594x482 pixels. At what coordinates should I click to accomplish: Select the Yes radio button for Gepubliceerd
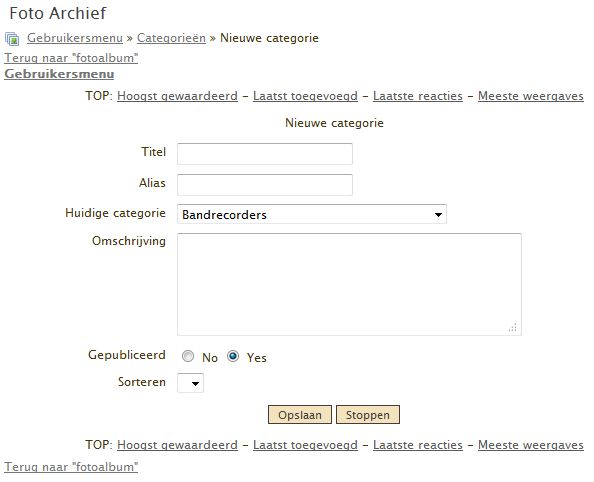pyautogui.click(x=233, y=356)
